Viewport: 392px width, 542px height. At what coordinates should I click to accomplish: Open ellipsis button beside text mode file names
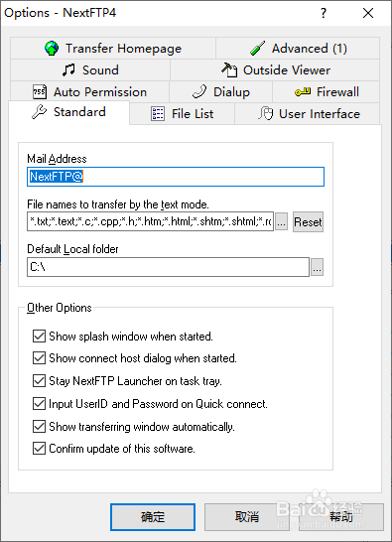coord(282,221)
